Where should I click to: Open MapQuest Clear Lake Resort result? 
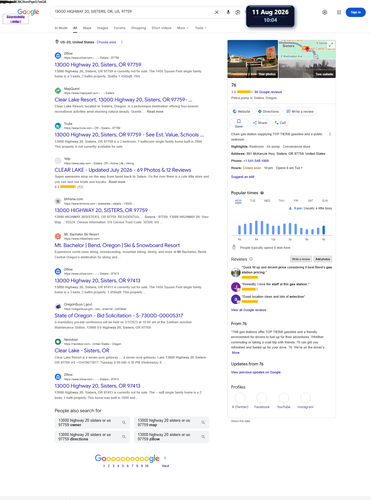pyautogui.click(x=123, y=100)
